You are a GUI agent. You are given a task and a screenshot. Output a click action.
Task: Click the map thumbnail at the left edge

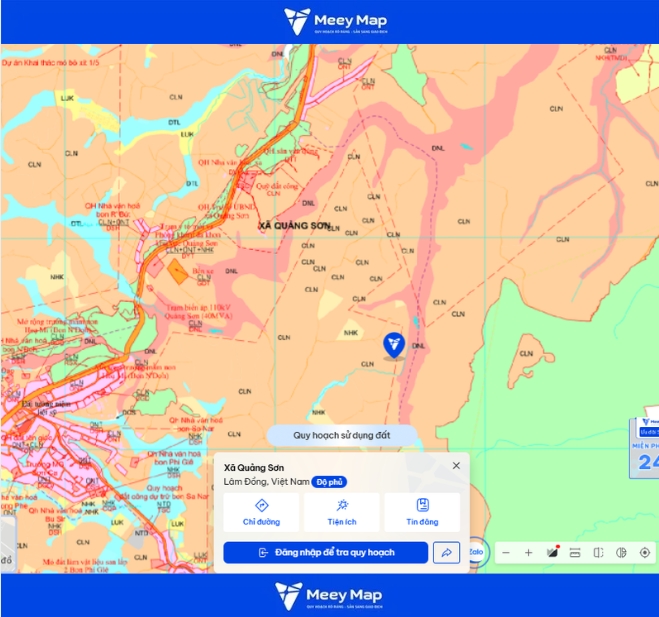(x=8, y=543)
